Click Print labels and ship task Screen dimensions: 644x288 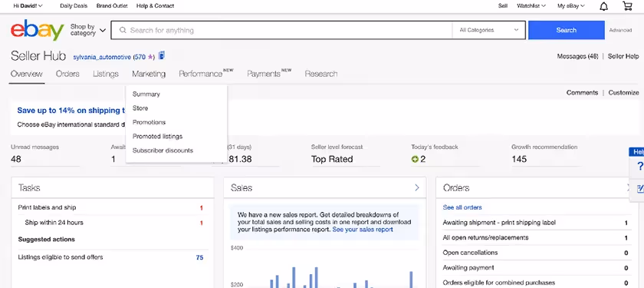(47, 208)
